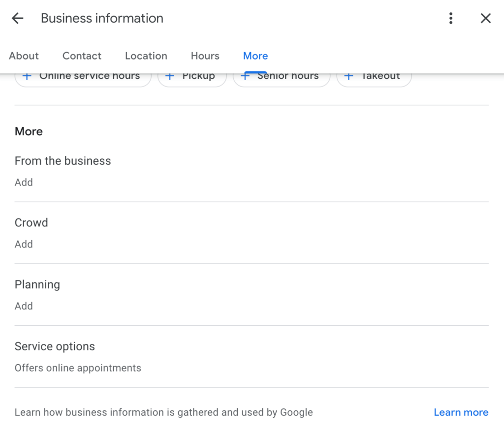This screenshot has width=504, height=435.
Task: Add Pickup hours chip
Action: pos(192,80)
